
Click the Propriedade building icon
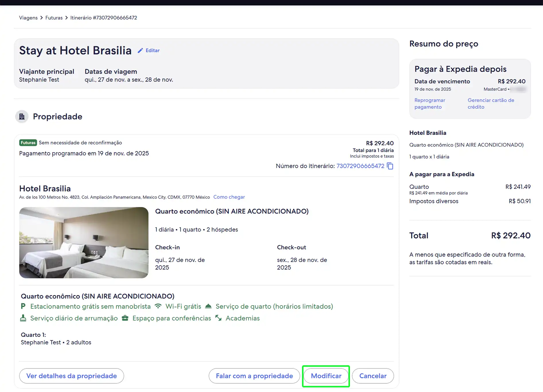(x=22, y=117)
